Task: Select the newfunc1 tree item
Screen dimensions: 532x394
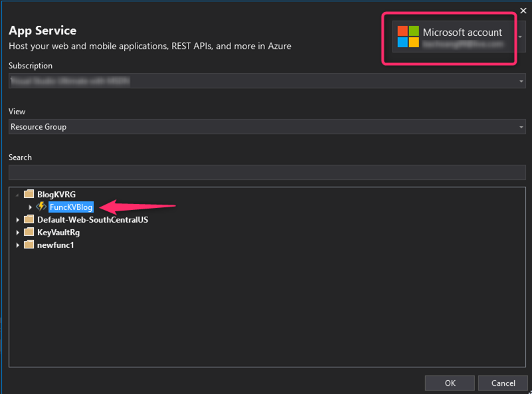Action: [x=55, y=245]
